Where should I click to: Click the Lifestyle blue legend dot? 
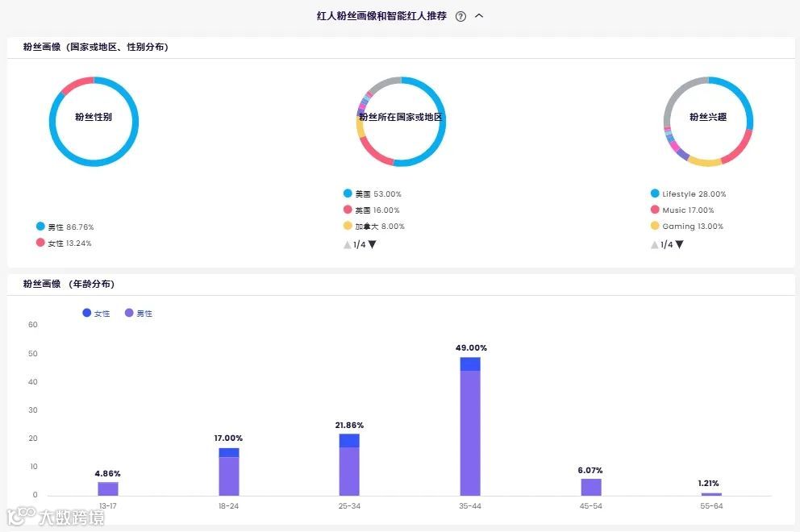point(655,193)
